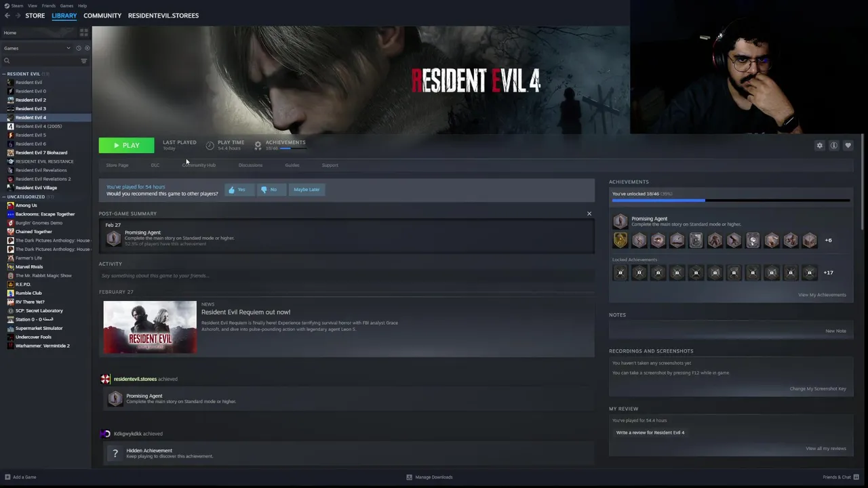Launch the game with the PLAY button
The width and height of the screenshot is (868, 488).
126,145
